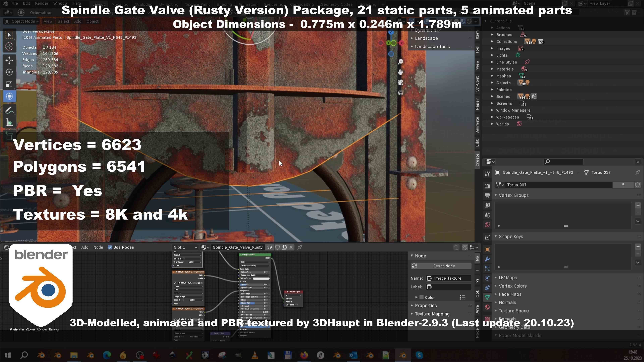Select the Transform tool
Viewport: 644px width, 362px height.
(9, 96)
